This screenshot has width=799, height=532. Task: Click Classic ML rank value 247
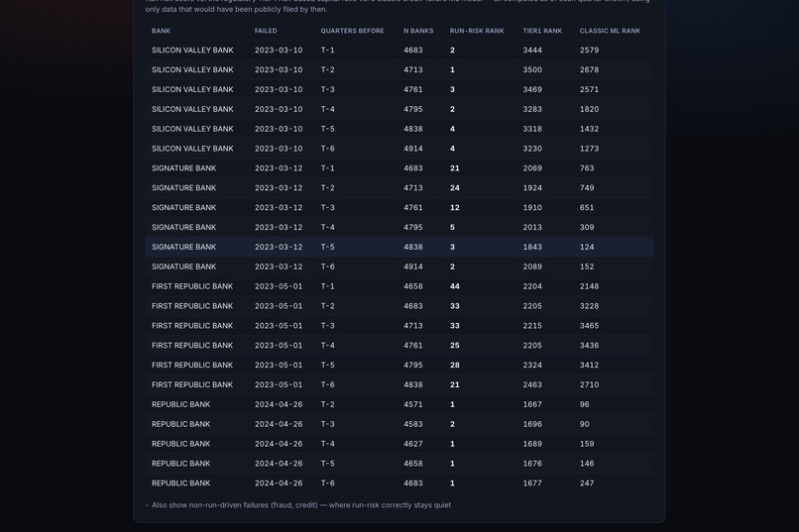587,483
